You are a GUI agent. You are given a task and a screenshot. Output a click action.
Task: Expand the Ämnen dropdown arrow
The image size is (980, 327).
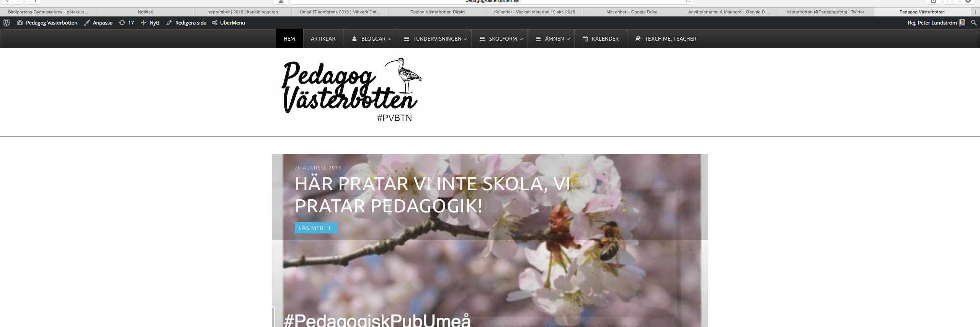[568, 39]
